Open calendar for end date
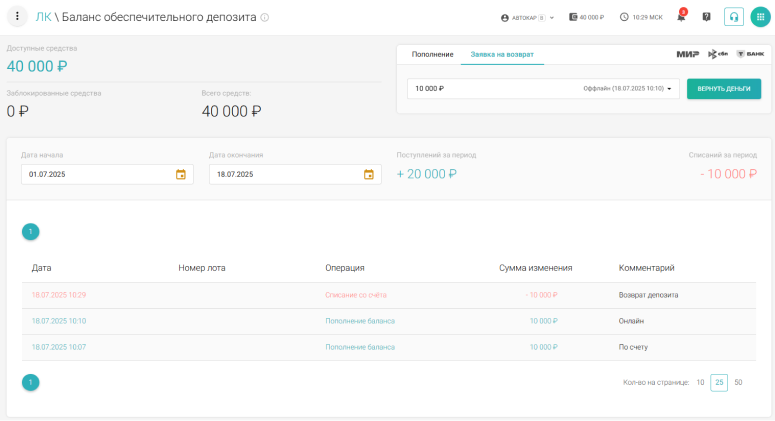 pyautogui.click(x=369, y=174)
